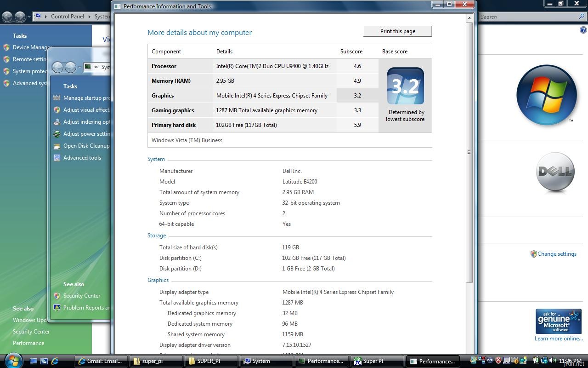Click Performance link under See also

coord(28,343)
